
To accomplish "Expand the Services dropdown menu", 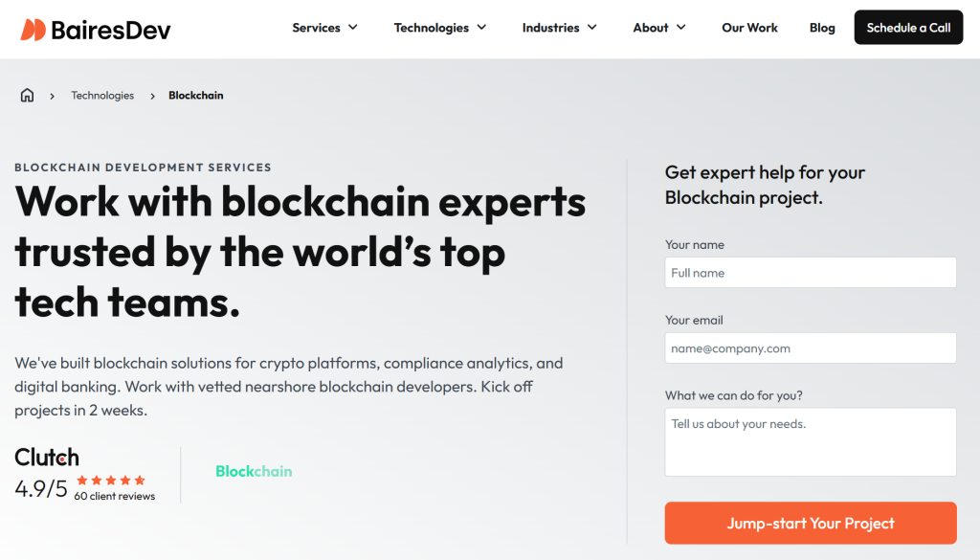I will pos(324,28).
